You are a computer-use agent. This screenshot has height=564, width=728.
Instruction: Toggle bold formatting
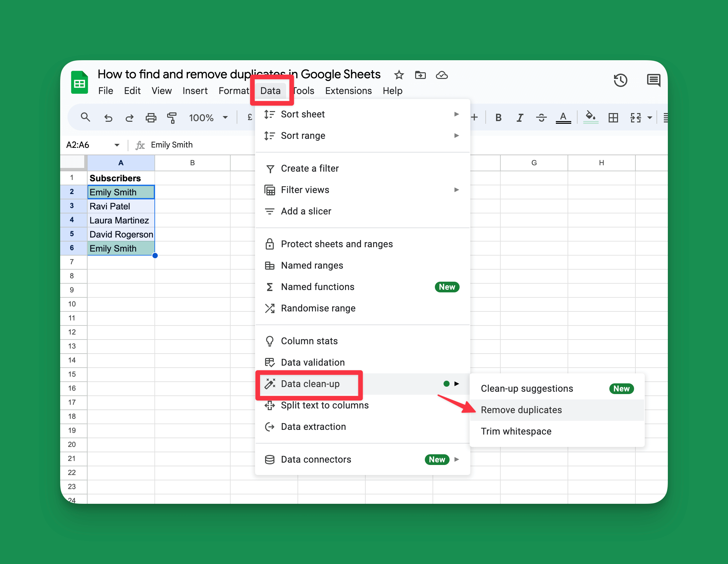pyautogui.click(x=498, y=117)
